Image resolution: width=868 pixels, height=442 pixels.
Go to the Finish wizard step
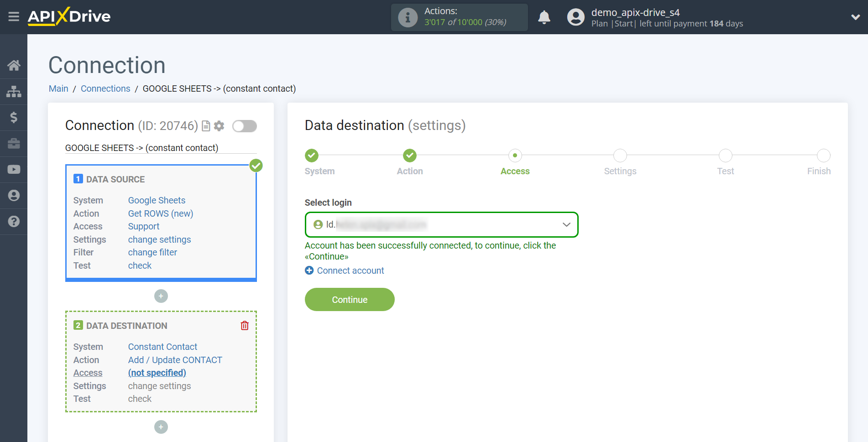(x=824, y=156)
